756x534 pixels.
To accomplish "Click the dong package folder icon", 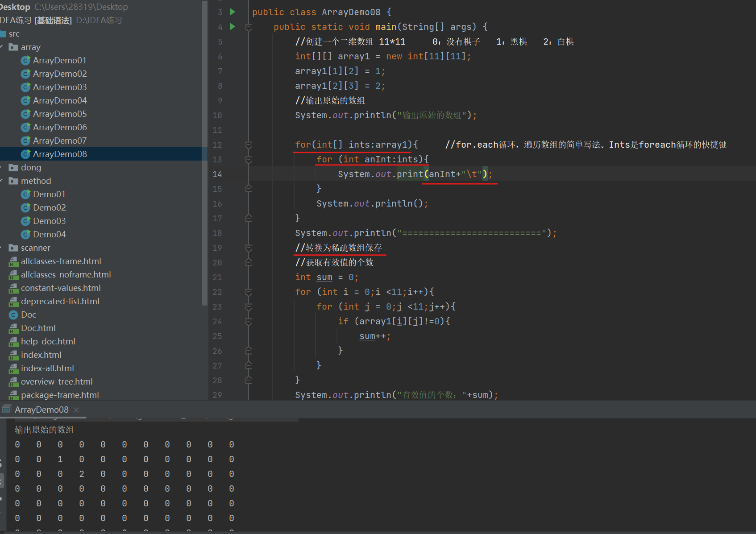I will click(13, 168).
